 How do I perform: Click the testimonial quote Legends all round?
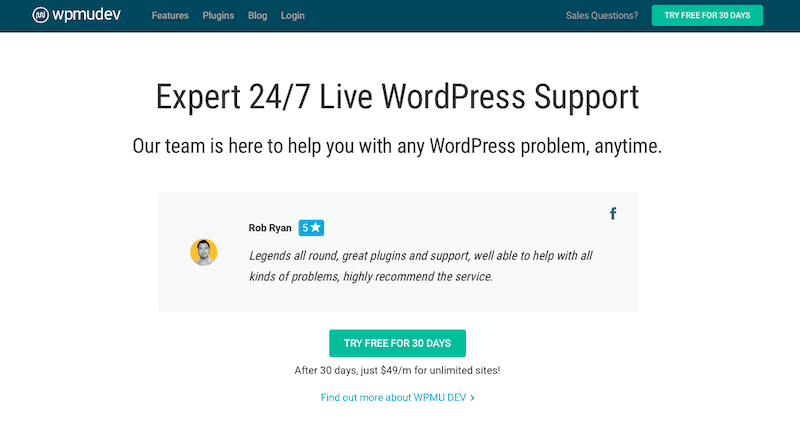[x=420, y=266]
